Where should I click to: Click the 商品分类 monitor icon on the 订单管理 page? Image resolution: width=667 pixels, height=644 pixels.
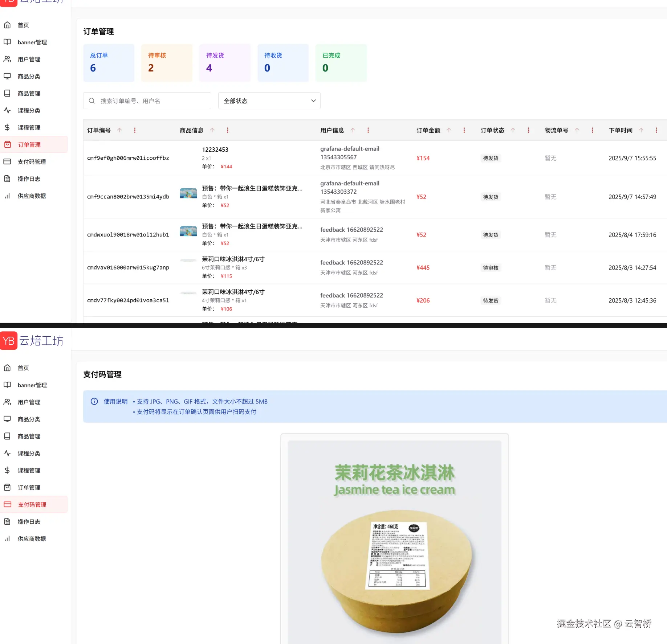click(7, 76)
